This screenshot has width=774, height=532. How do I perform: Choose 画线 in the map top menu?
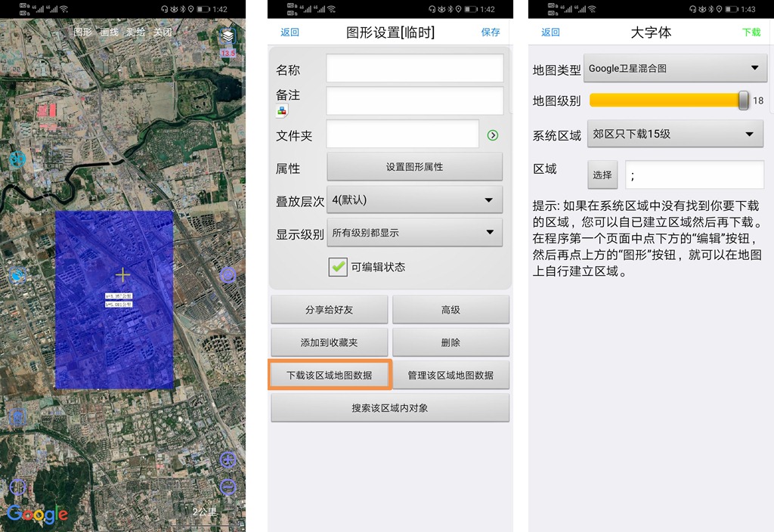(x=109, y=32)
